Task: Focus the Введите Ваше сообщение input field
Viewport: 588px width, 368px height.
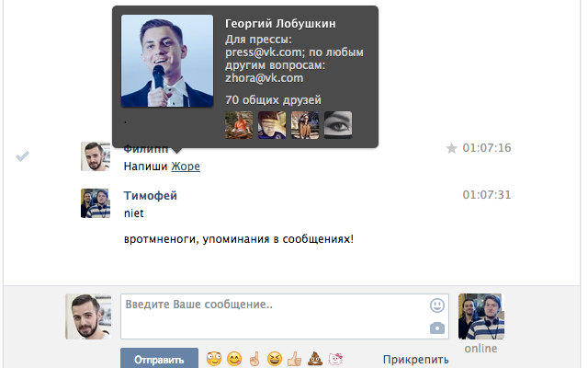Action: pos(285,316)
